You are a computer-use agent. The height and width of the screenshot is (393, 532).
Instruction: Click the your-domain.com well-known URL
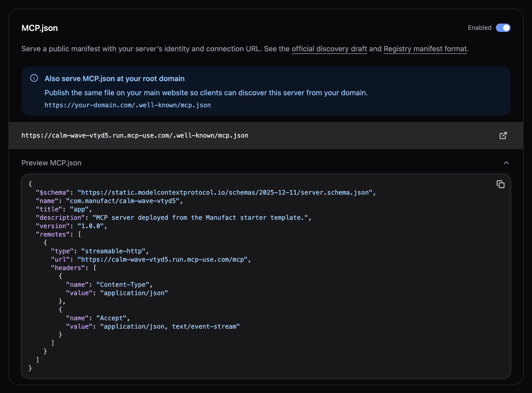(x=128, y=105)
